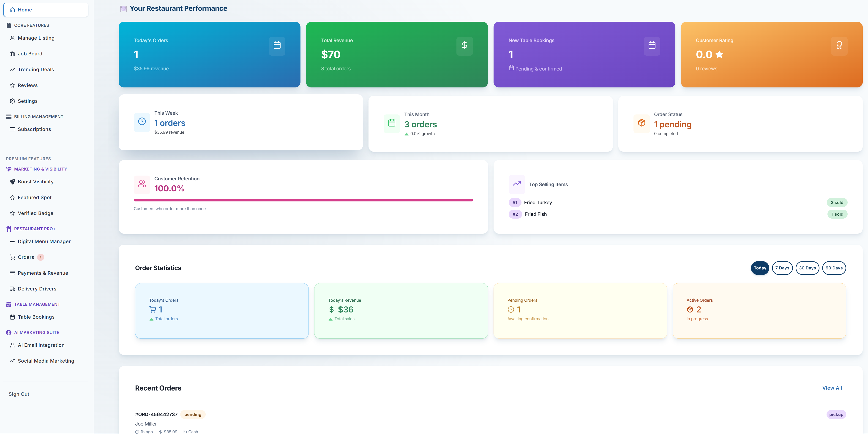Select the Delivery Drivers truck icon
This screenshot has height=434, width=868.
12,289
